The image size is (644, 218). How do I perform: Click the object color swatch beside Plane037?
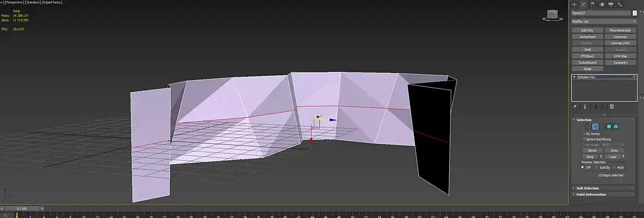635,13
